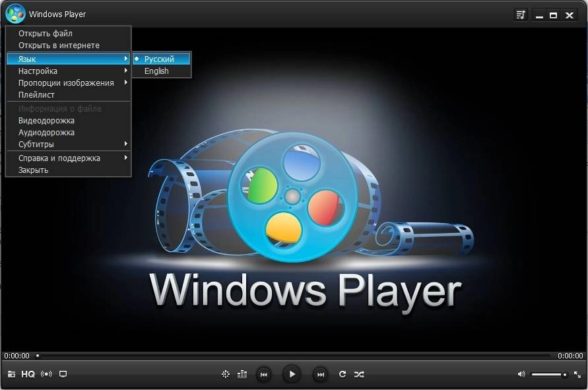
Task: Expand Справка и поддержка submenu
Action: [68, 158]
